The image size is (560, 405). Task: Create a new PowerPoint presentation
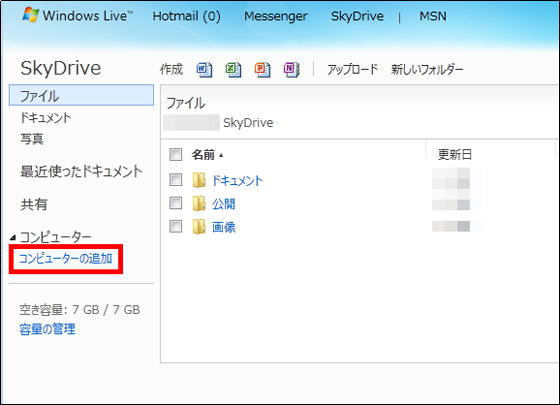(x=262, y=70)
